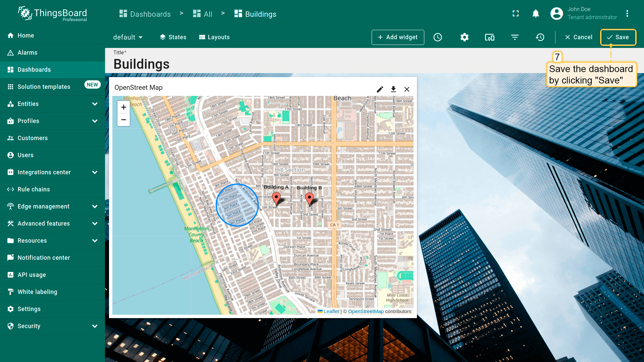
Task: Open the default state dropdown
Action: (128, 37)
